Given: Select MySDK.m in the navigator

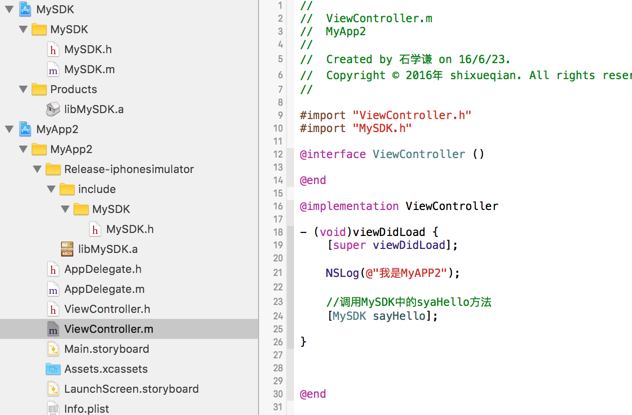Looking at the screenshot, I should (x=89, y=70).
